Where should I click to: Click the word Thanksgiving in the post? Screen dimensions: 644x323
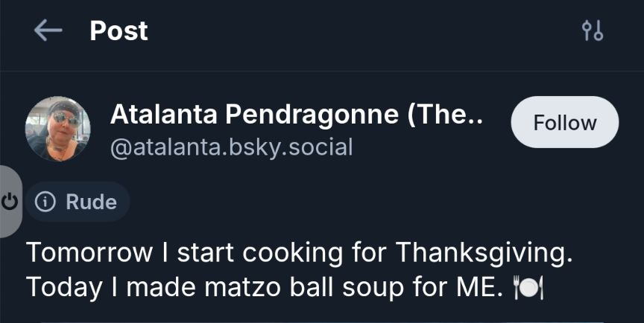click(484, 253)
